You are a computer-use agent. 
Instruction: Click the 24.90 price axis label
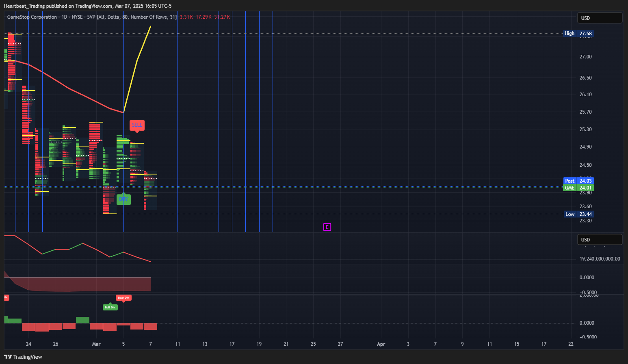click(585, 147)
